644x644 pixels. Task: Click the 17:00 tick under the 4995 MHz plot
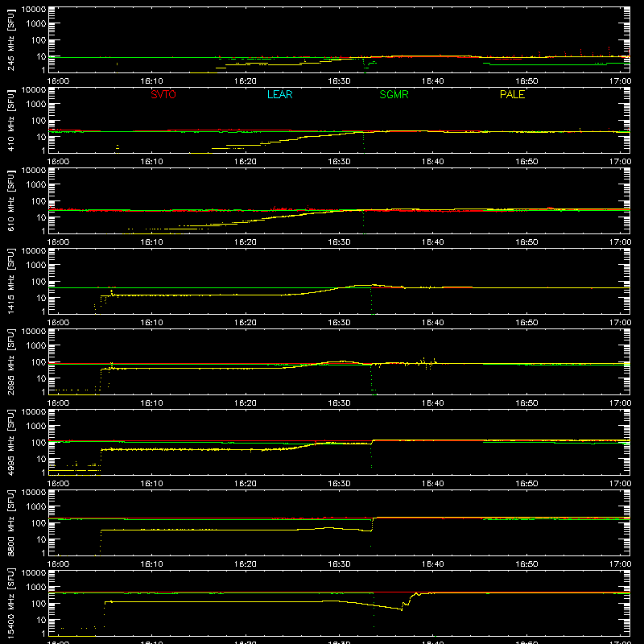click(x=620, y=484)
